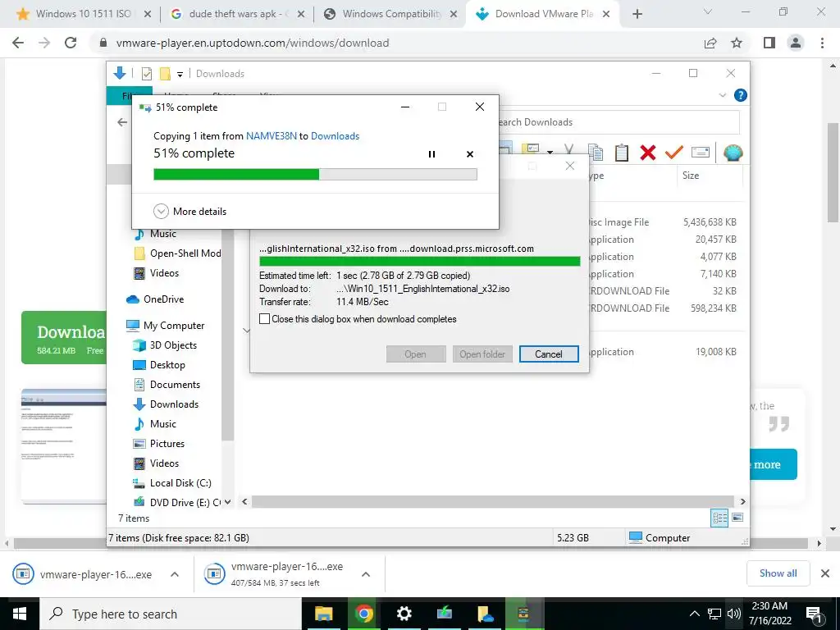840x630 pixels.
Task: Open the quick access toolbar customize dropdown
Action: coord(180,75)
